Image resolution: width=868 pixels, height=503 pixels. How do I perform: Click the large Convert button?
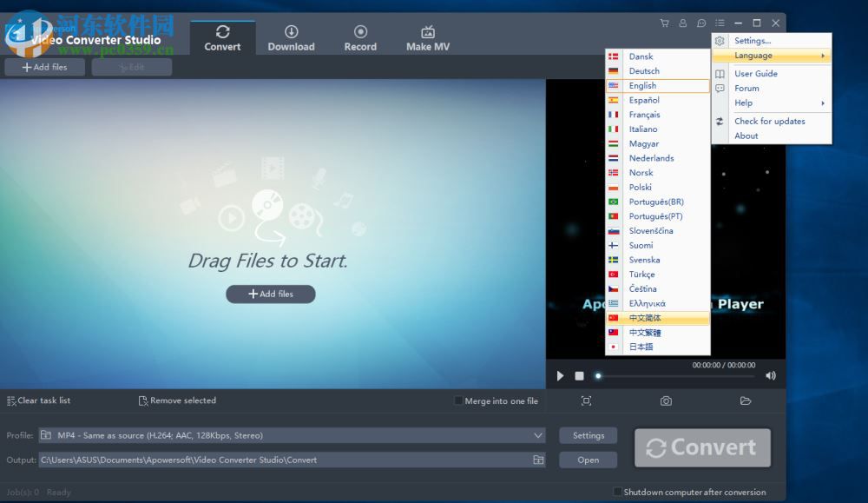(702, 447)
